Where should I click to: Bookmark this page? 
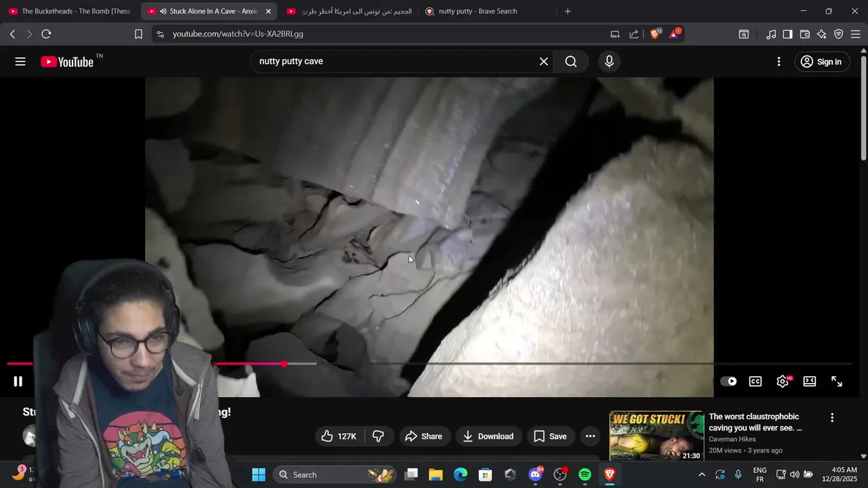point(138,34)
